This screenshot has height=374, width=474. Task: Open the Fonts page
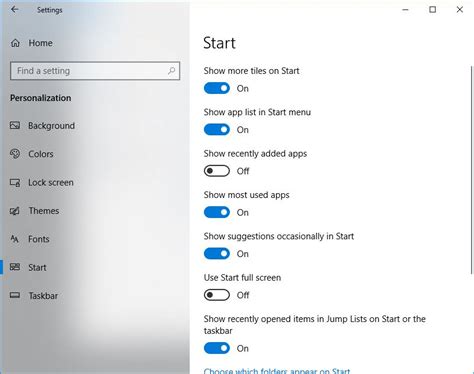pyautogui.click(x=39, y=239)
